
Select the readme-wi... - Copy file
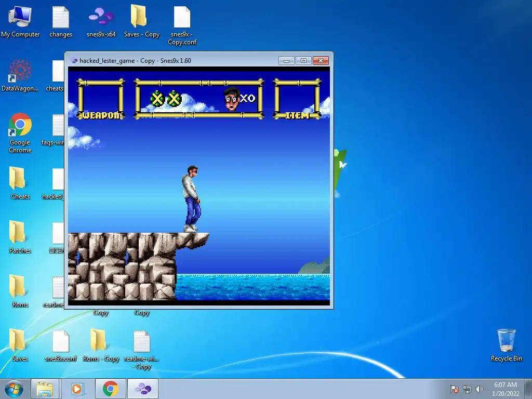pyautogui.click(x=141, y=350)
